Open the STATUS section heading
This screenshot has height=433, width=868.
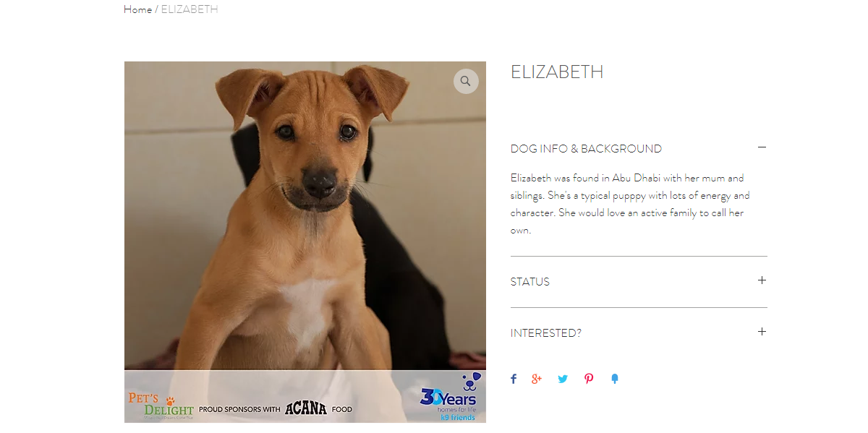tap(530, 282)
